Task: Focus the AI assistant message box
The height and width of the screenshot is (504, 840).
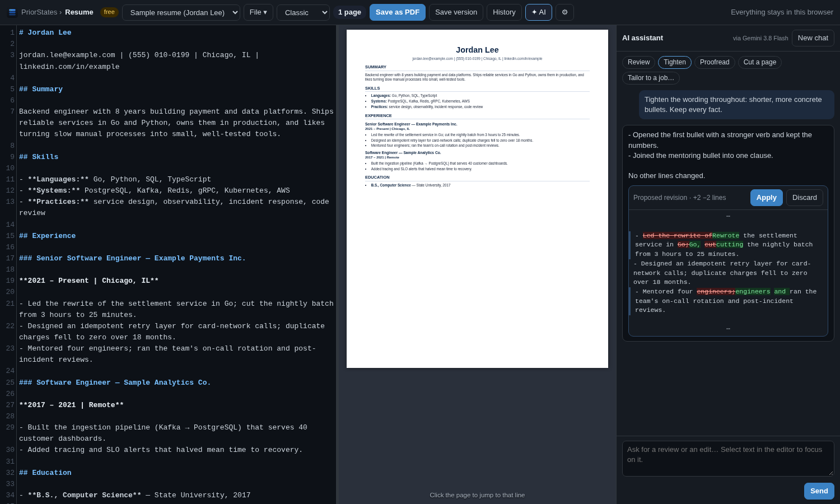Action: 728,459
